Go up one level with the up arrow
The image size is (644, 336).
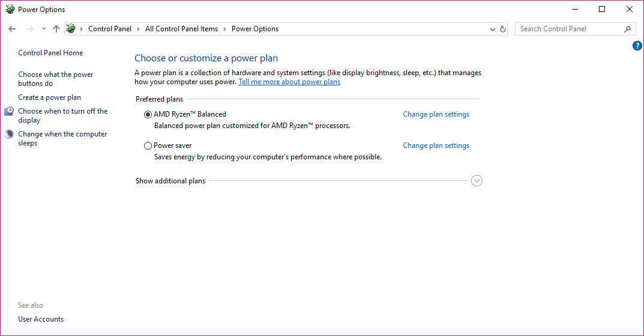click(x=56, y=29)
